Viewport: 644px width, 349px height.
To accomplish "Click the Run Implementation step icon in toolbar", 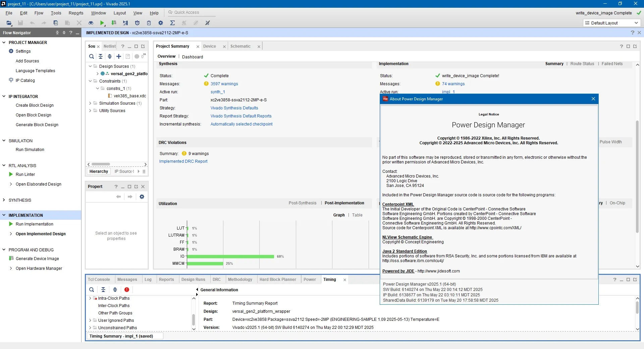I will (x=125, y=23).
